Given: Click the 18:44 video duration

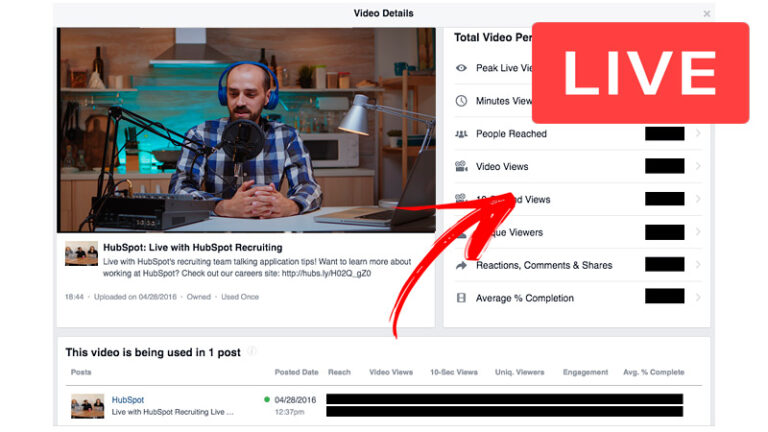Looking at the screenshot, I should [x=74, y=297].
